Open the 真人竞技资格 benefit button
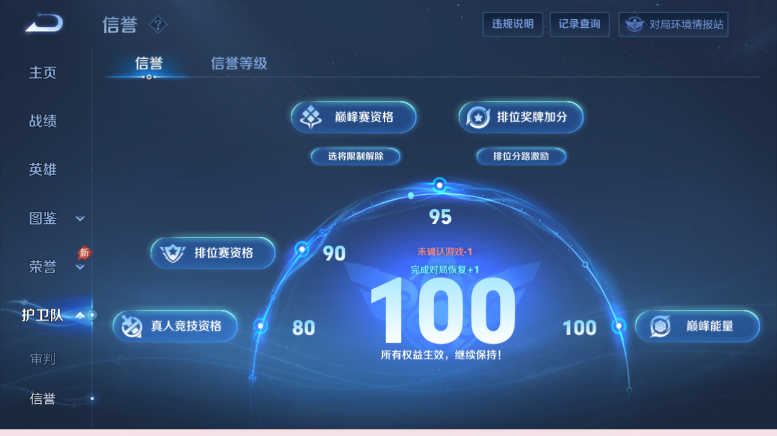The height and width of the screenshot is (436, 777). (175, 326)
